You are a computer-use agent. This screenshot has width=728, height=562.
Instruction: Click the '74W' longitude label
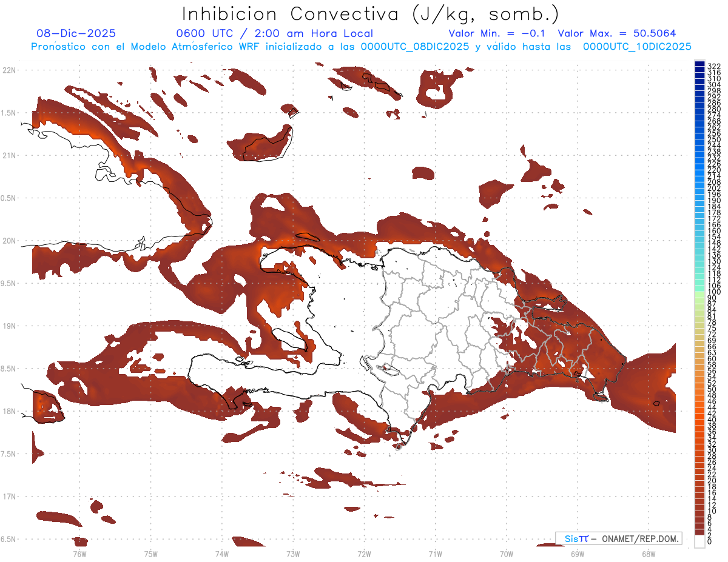pyautogui.click(x=221, y=554)
